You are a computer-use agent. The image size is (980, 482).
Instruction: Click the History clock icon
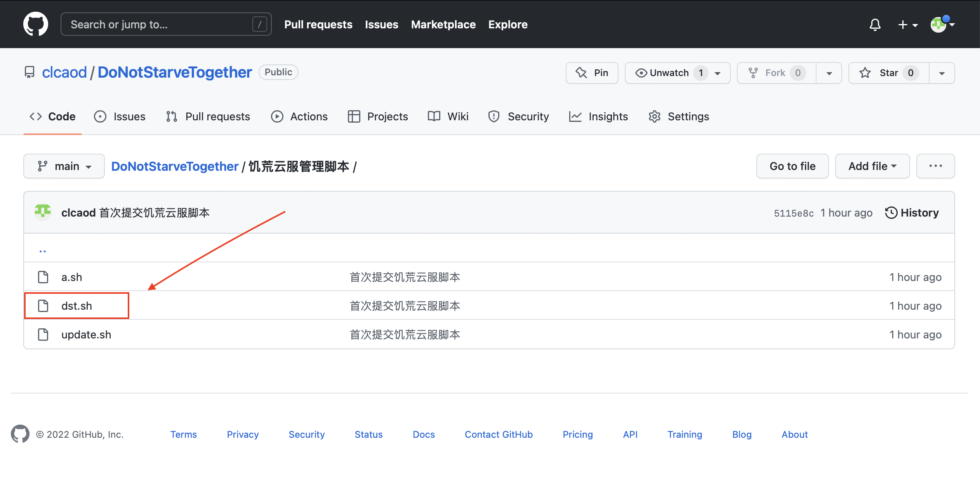click(891, 213)
